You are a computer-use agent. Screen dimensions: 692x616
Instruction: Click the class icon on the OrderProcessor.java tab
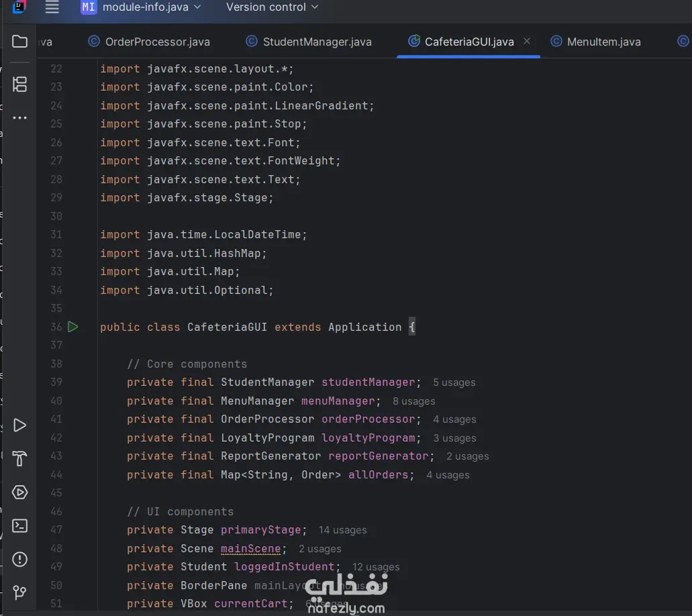[x=93, y=42]
